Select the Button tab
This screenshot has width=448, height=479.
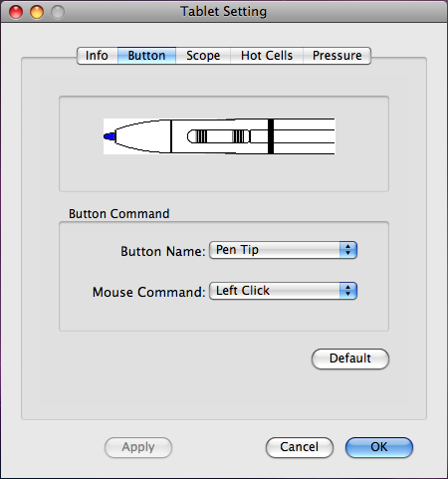click(146, 56)
